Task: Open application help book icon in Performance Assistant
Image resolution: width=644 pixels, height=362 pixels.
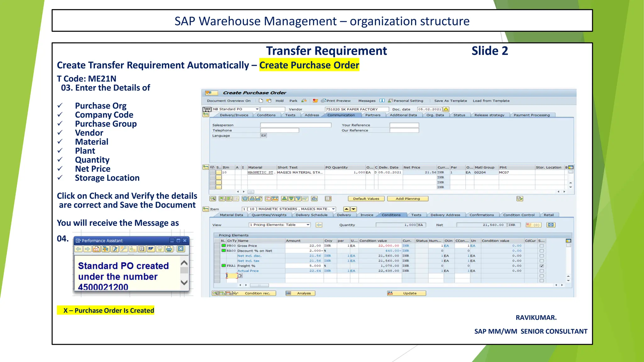Action: click(97, 249)
